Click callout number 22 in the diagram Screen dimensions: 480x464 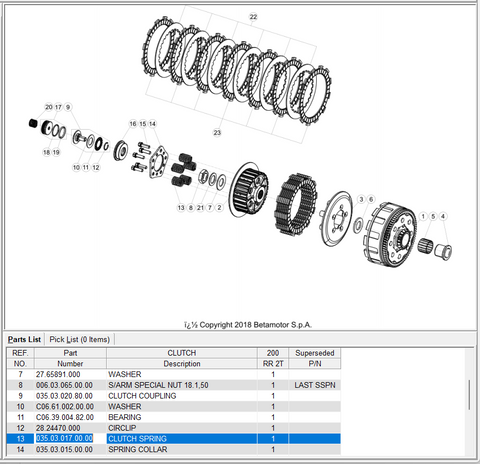click(x=253, y=17)
